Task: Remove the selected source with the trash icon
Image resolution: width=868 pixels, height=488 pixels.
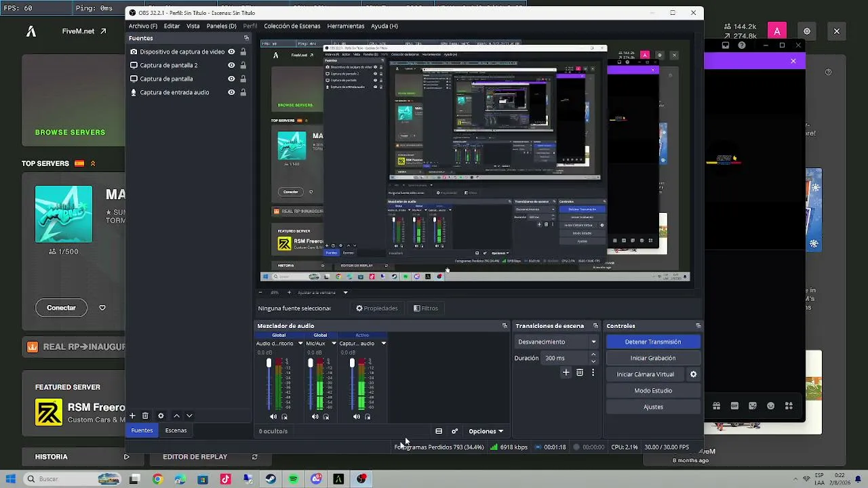Action: click(x=145, y=415)
